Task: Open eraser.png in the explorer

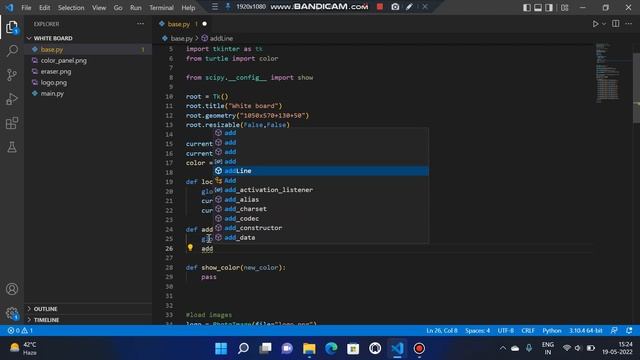Action: [x=56, y=71]
